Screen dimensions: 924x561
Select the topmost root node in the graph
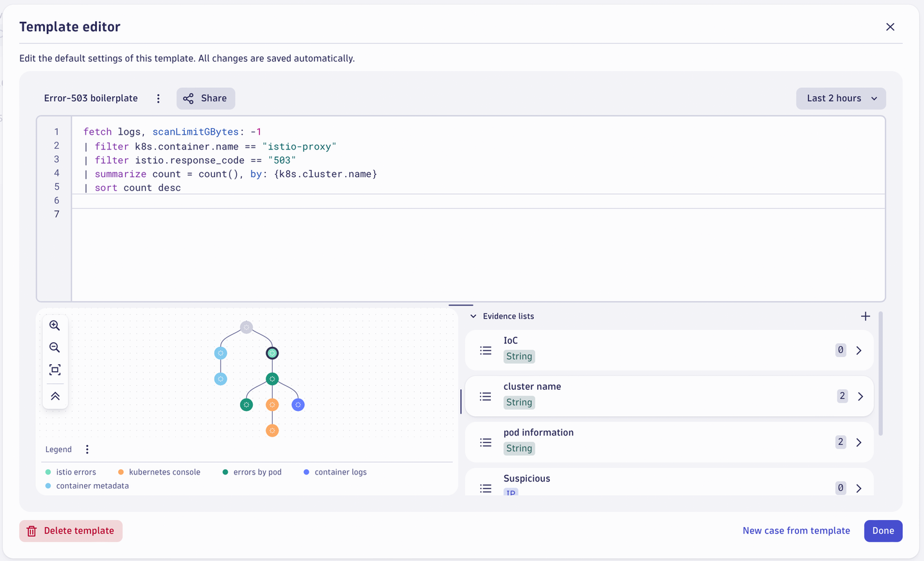(x=246, y=327)
